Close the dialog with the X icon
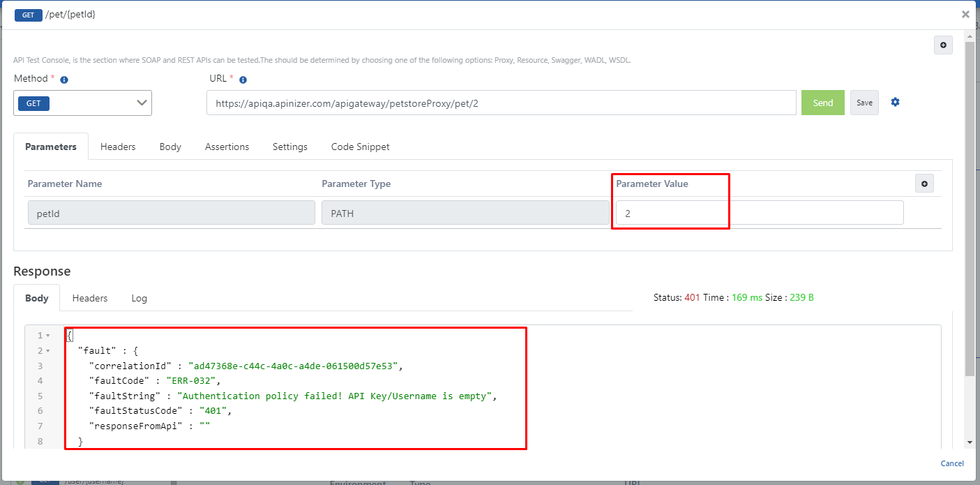Viewport: 980px width, 485px height. [x=965, y=14]
